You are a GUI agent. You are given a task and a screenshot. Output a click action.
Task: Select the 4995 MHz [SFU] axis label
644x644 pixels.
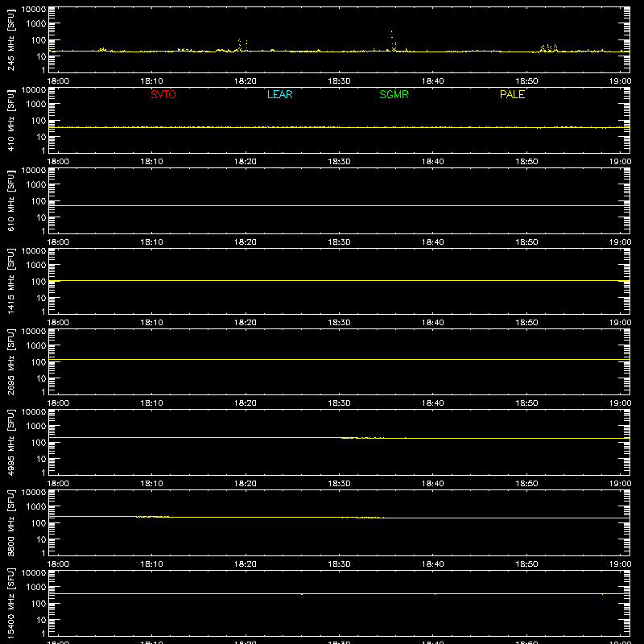coord(10,442)
